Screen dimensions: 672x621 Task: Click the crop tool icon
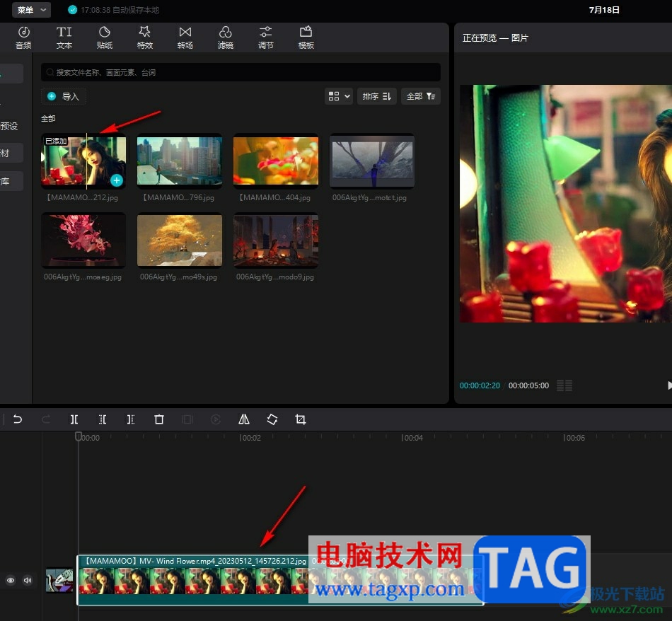(301, 419)
